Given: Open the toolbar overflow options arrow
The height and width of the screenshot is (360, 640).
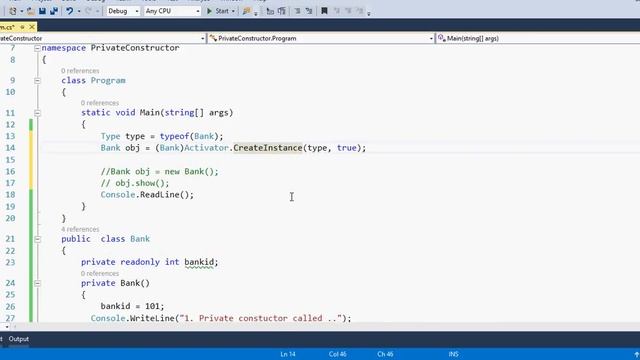Looking at the screenshot, I should point(369,13).
